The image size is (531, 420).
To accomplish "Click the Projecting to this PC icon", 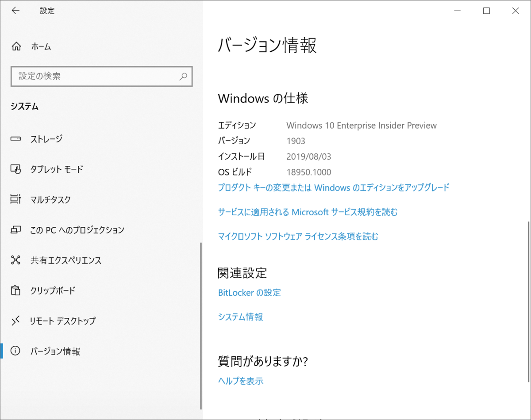I will 16,230.
